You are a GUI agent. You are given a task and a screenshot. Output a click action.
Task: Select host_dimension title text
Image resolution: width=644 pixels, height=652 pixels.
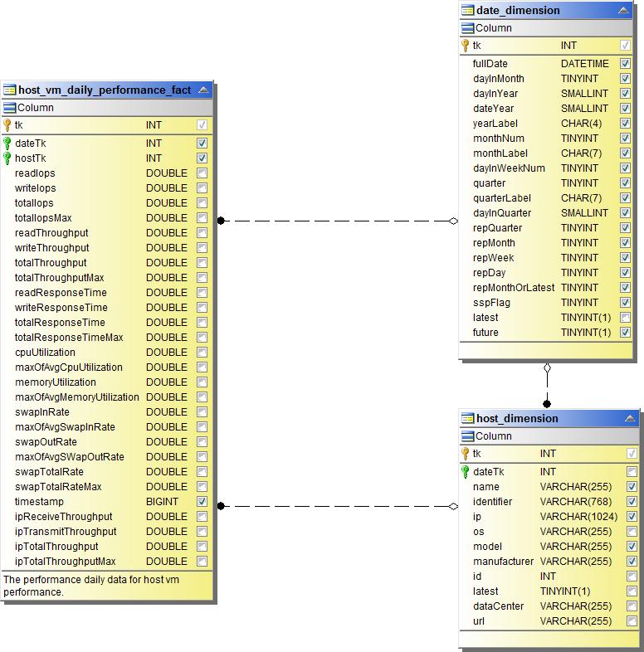pos(517,418)
